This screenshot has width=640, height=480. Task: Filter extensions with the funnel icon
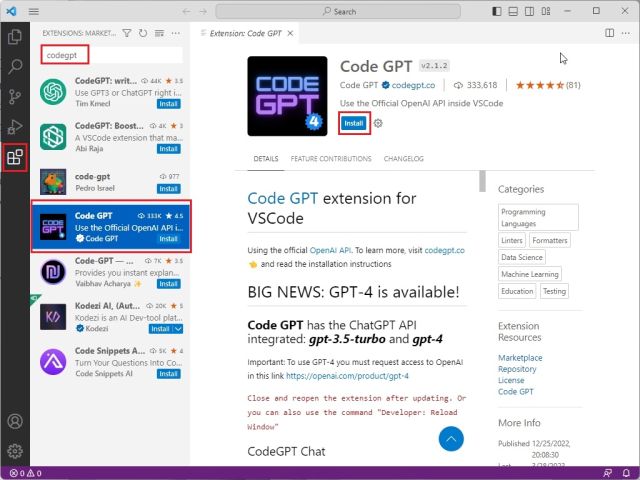[x=127, y=33]
